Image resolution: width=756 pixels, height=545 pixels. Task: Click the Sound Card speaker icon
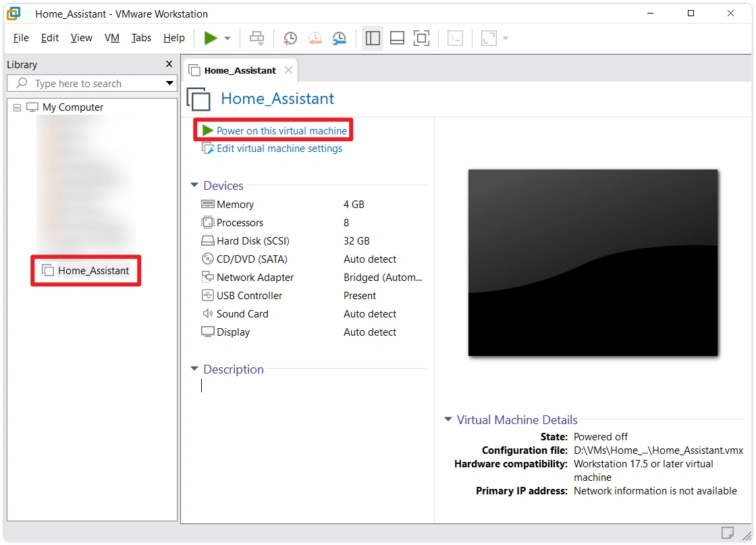[207, 313]
